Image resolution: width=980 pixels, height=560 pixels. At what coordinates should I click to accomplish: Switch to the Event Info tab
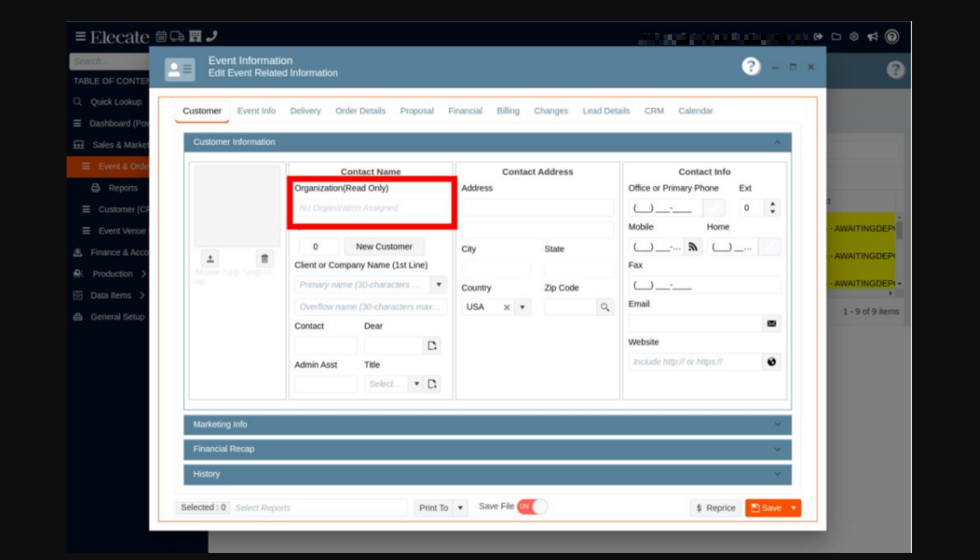coord(256,111)
